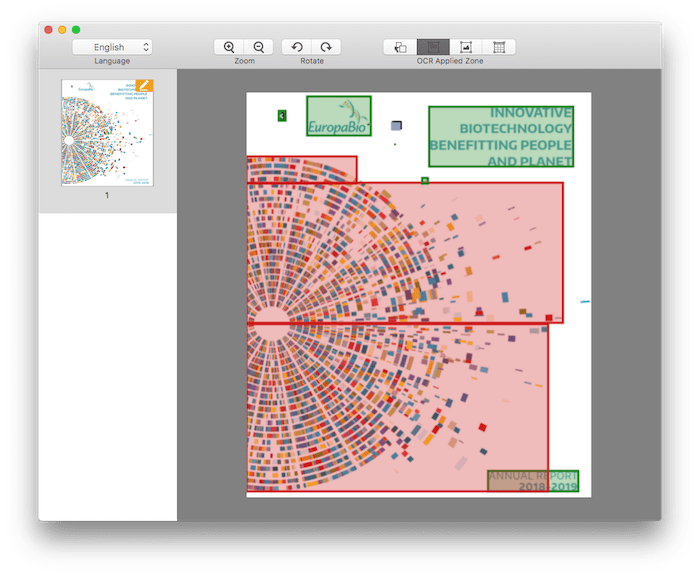
Task: Select the 'ANNUAL REPORT 2018-2019' text zone
Action: click(533, 481)
